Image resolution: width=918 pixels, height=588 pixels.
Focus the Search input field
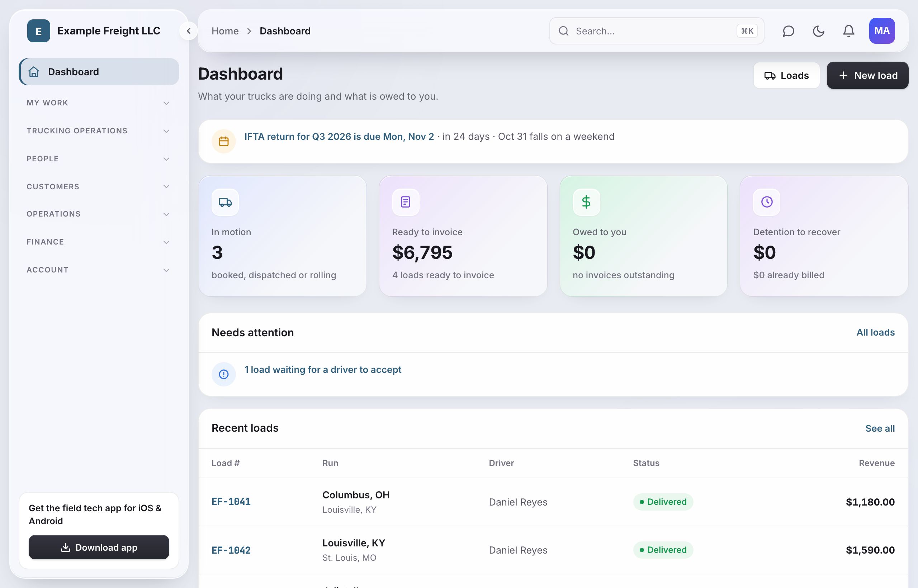click(x=657, y=31)
